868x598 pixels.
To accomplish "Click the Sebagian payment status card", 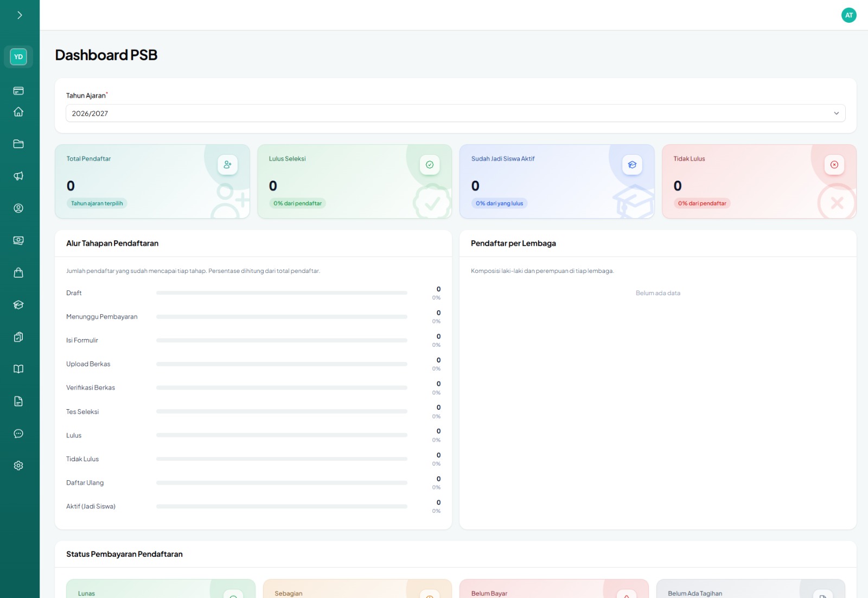I will 358,589.
